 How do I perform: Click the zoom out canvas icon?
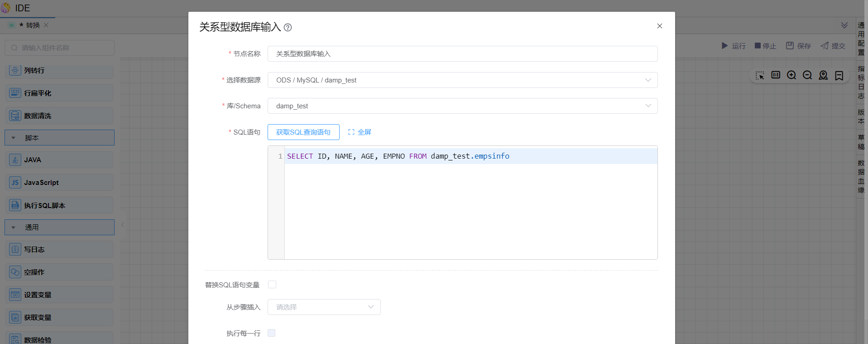pos(807,75)
